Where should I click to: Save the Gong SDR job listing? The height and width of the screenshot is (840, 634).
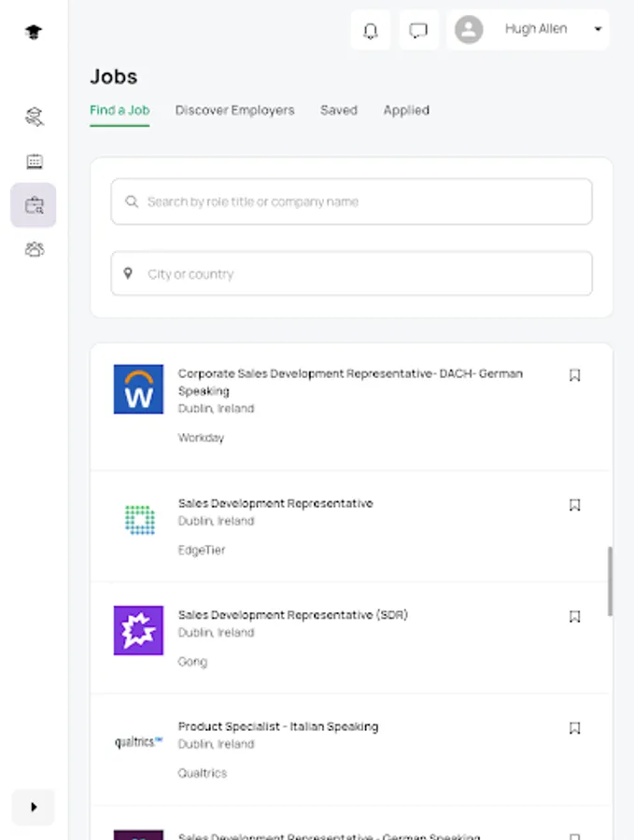click(x=575, y=616)
